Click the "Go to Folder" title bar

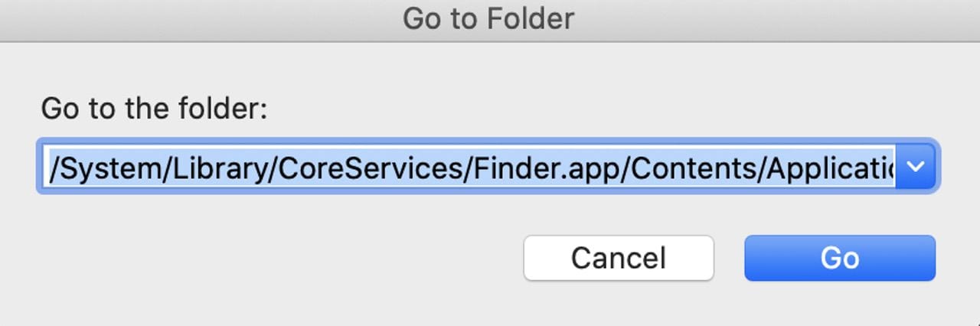click(488, 18)
